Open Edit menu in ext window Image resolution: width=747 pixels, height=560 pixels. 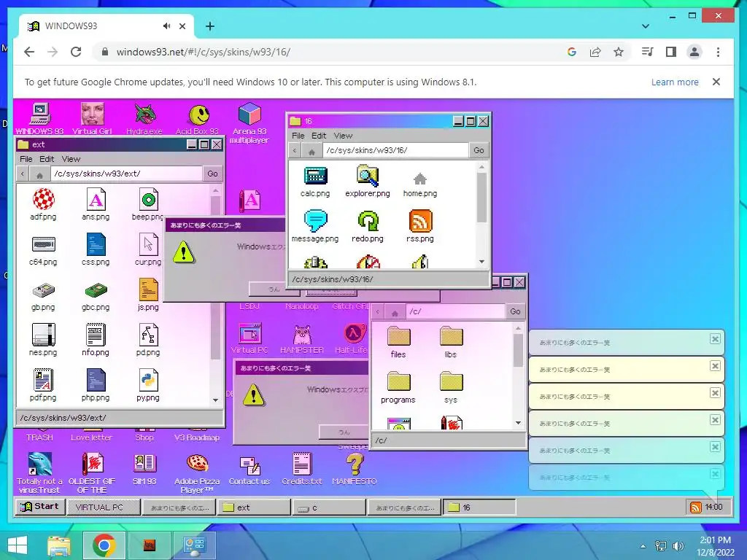(47, 159)
